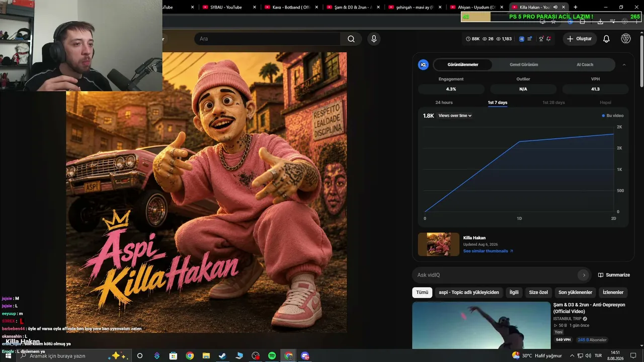644x362 pixels.
Task: Select the 1st 28 days range
Action: (x=553, y=103)
